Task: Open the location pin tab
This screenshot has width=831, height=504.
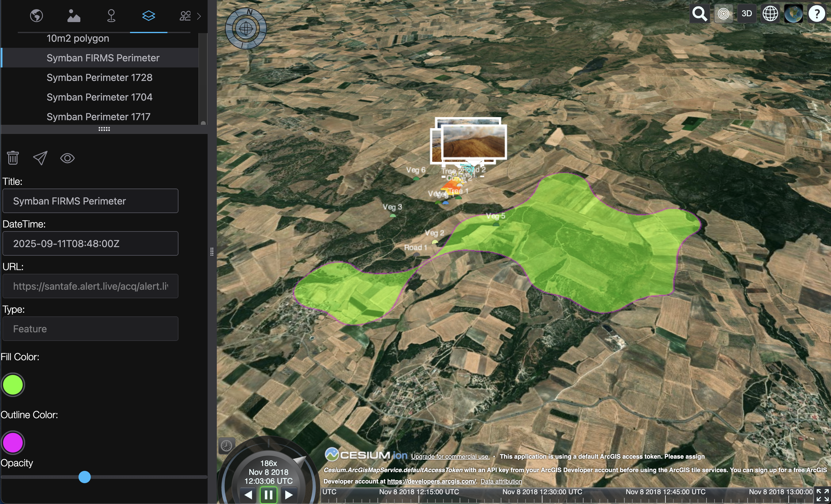Action: pos(111,16)
